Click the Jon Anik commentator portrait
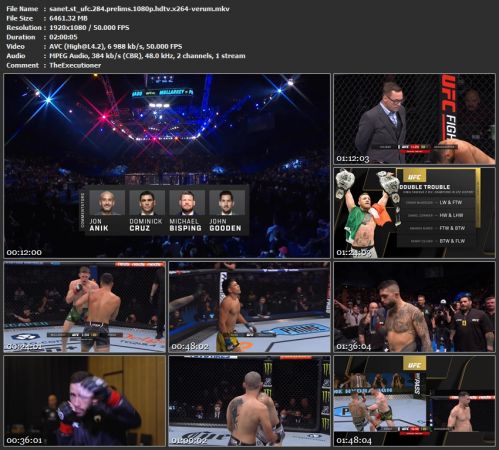 coord(107,203)
